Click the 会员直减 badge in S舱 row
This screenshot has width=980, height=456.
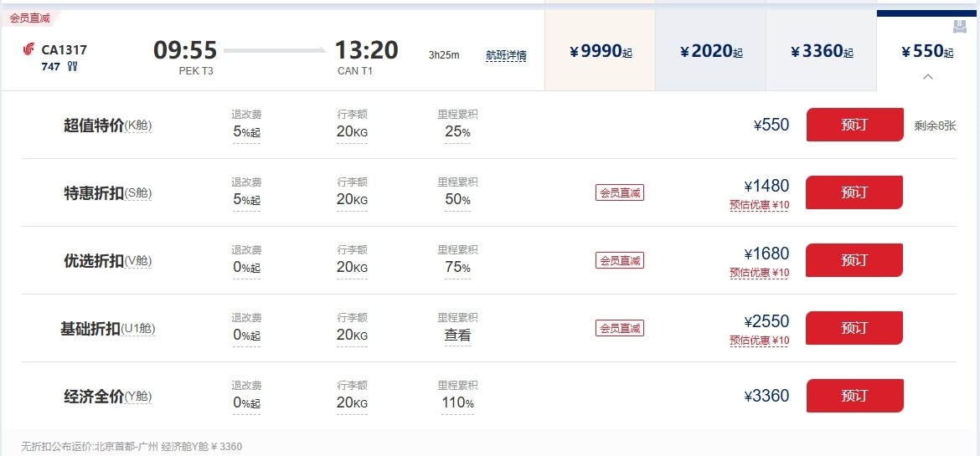[619, 192]
